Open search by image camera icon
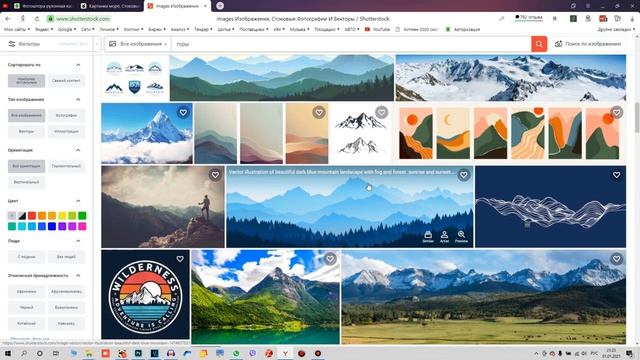Screen dimensions: 640x360 coord(558,44)
